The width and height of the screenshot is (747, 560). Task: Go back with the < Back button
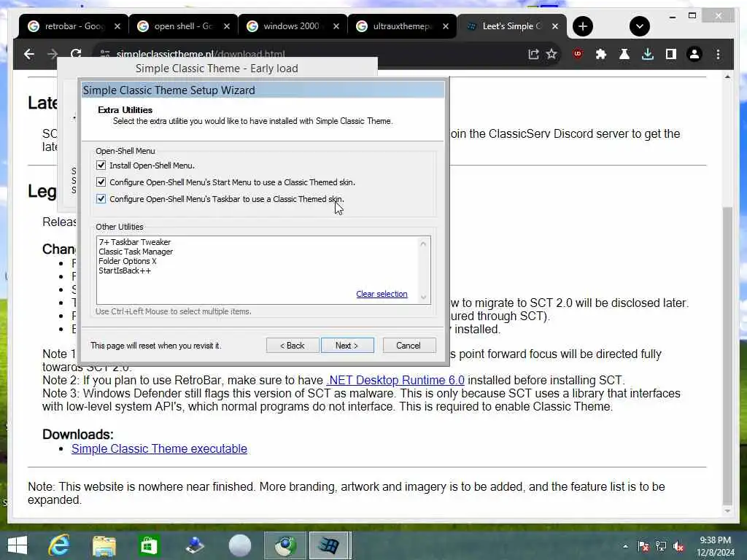(x=293, y=346)
